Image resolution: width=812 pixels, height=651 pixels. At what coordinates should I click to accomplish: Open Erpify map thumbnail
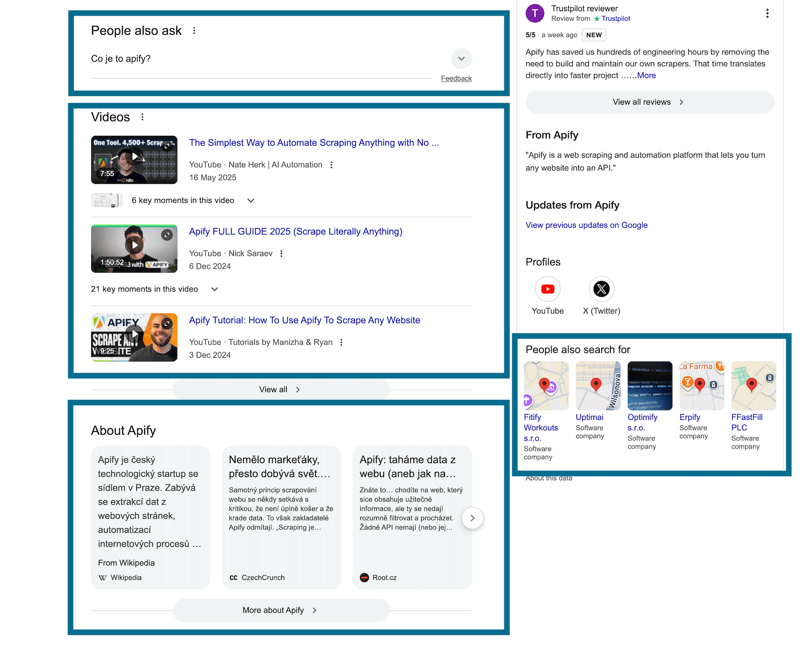pos(702,386)
